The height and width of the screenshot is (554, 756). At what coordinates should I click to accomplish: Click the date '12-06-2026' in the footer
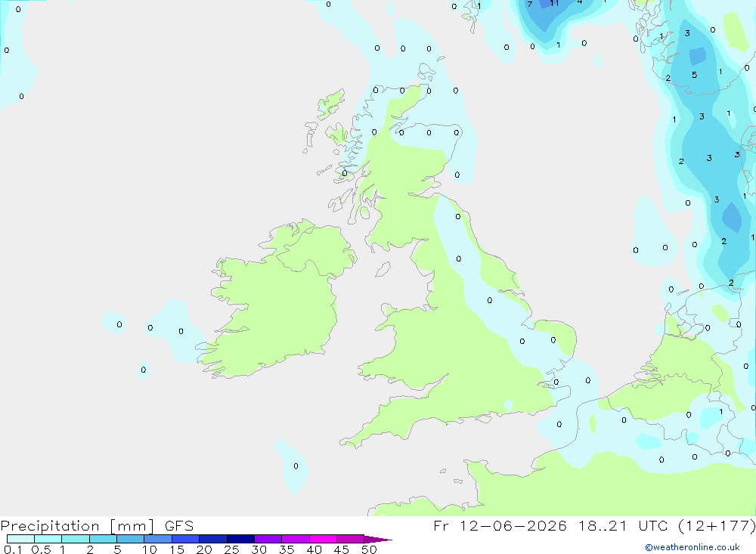click(x=513, y=526)
